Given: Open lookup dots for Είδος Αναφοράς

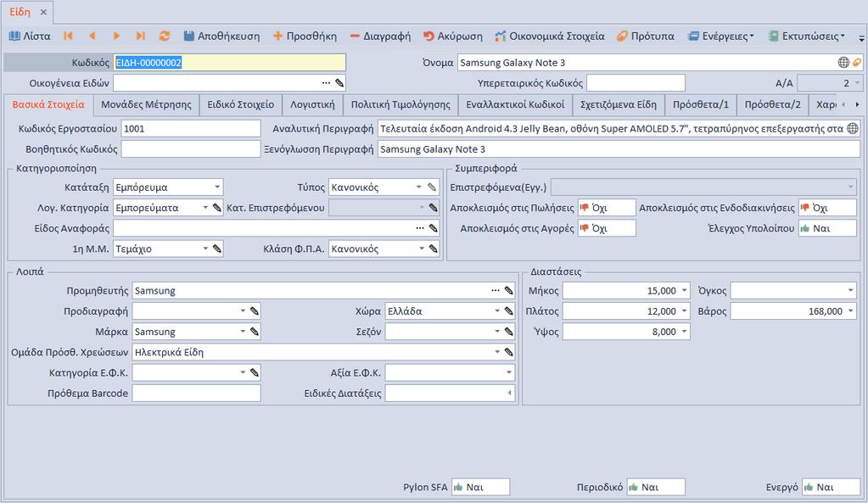Looking at the screenshot, I should pos(420,228).
